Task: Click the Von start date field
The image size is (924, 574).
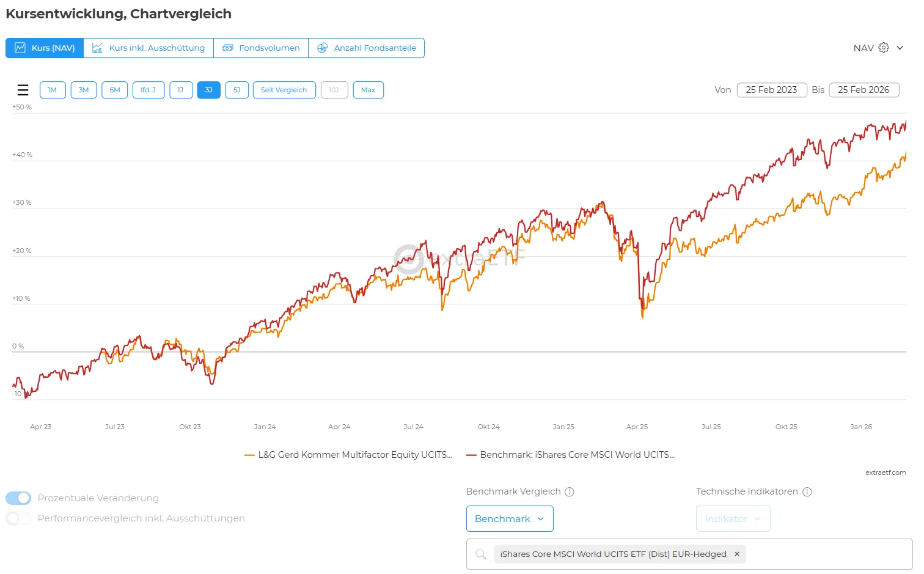Action: (771, 90)
